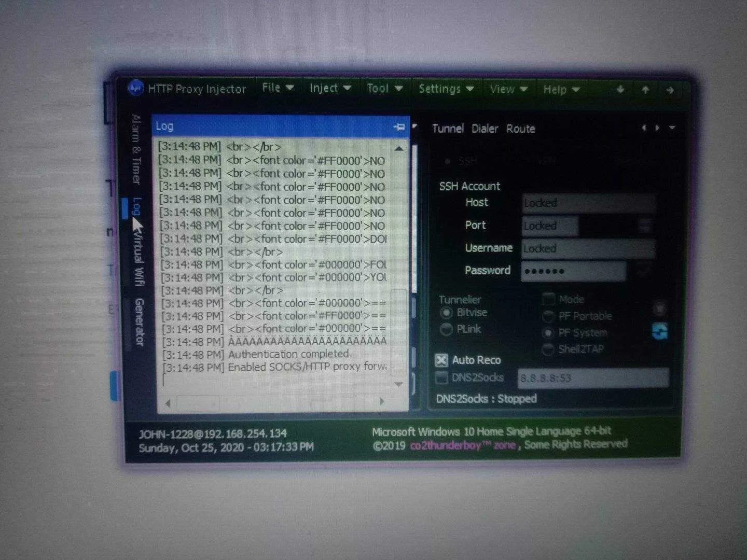Click the blue refresh icon near PF System
Viewport: 747px width, 560px height.
point(659,331)
